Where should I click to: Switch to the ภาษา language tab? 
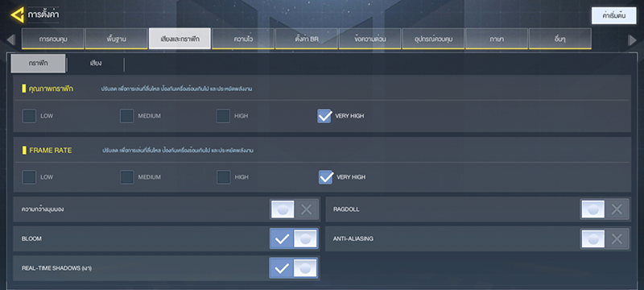coord(497,39)
